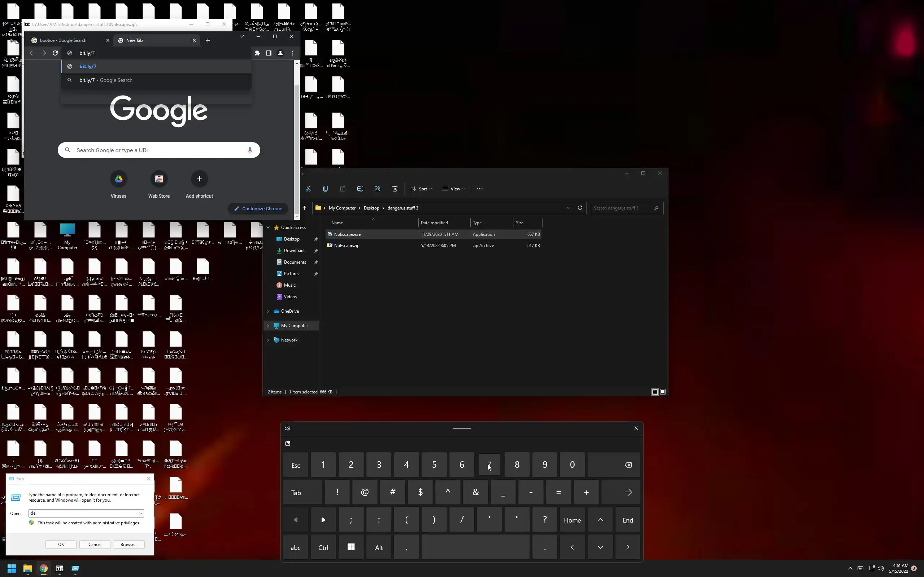This screenshot has width=924, height=577.
Task: Switch to large icons view button
Action: click(x=662, y=392)
